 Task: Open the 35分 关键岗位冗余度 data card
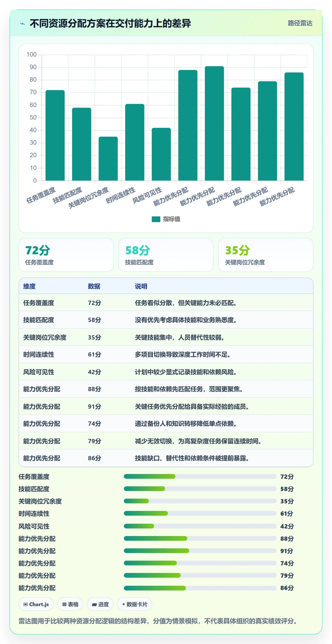(266, 255)
